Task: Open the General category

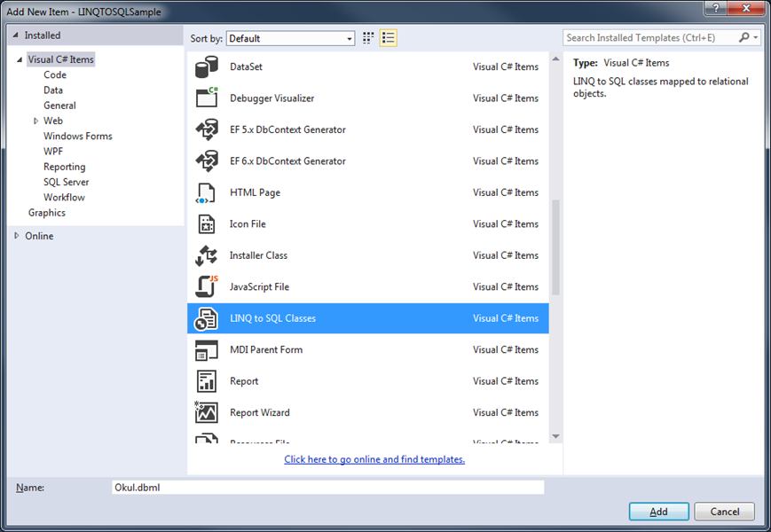Action: tap(59, 106)
